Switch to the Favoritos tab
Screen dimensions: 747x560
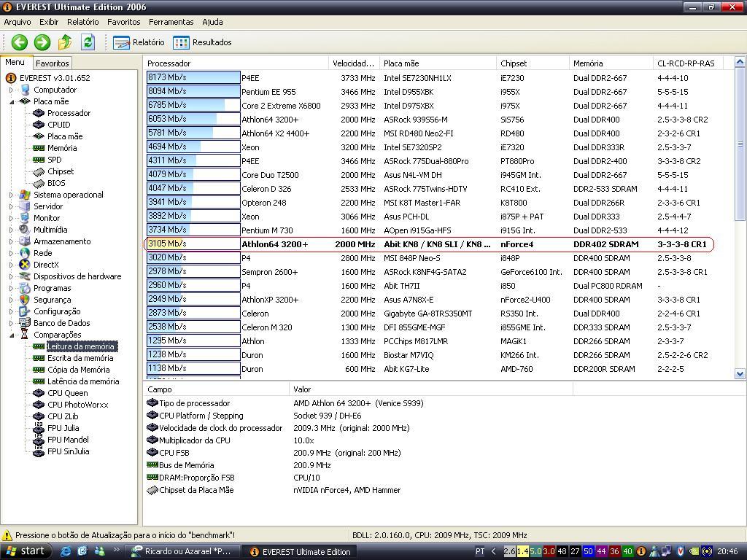coord(53,63)
